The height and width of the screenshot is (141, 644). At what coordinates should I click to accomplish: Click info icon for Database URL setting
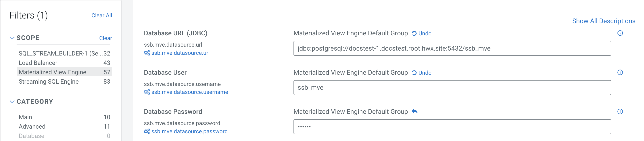620,33
